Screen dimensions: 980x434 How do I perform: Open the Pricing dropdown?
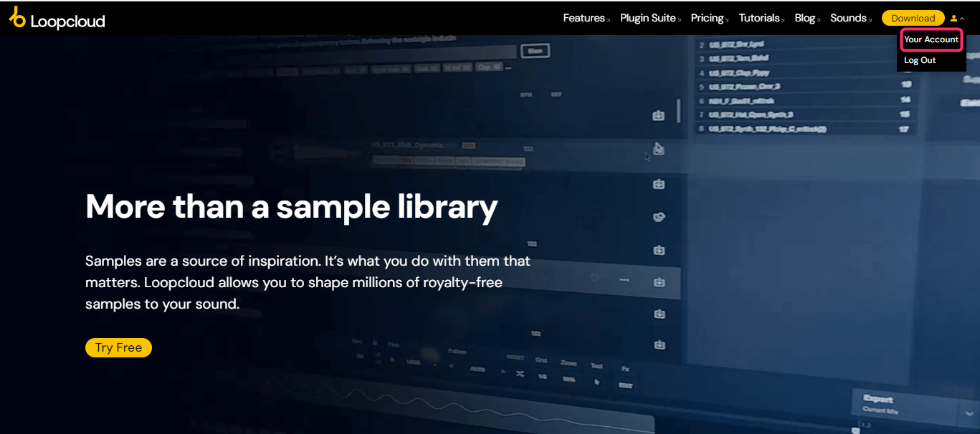click(x=708, y=18)
